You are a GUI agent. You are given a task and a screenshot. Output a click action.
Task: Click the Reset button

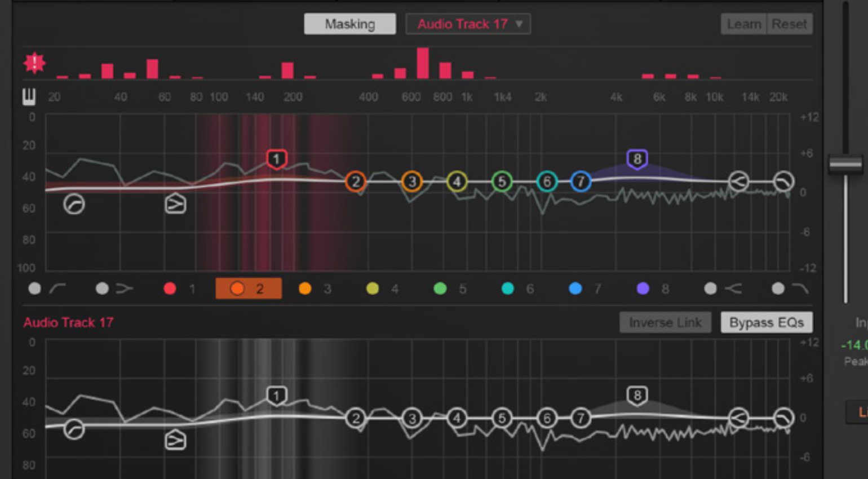click(789, 24)
